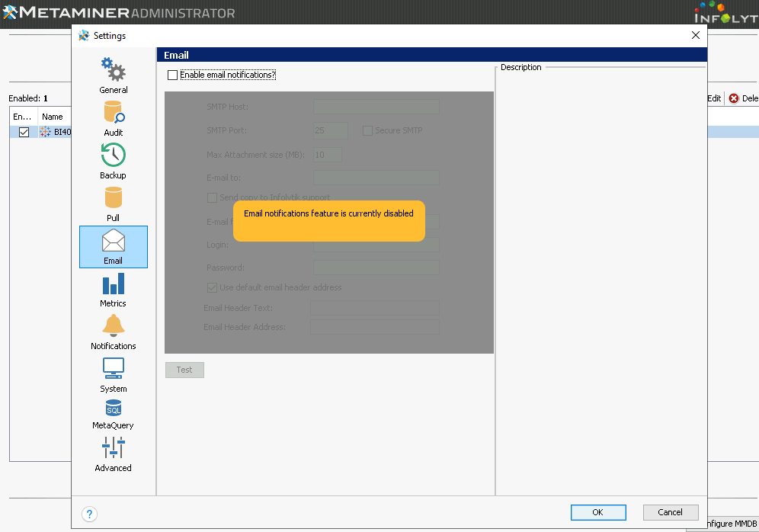
Task: Click the Email Header Address field
Action: 375,327
